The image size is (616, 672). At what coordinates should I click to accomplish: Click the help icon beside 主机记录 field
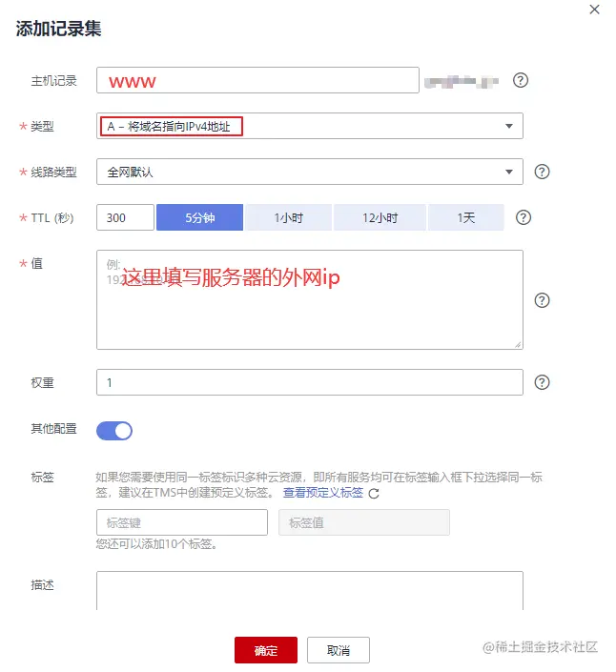point(521,80)
